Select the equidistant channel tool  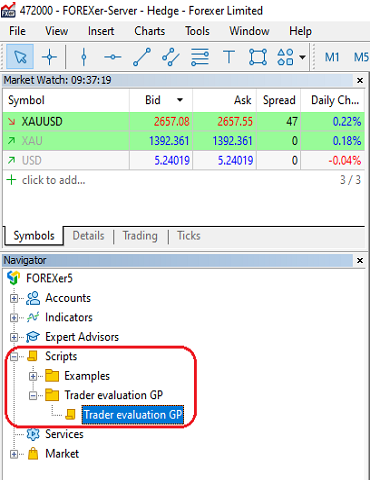click(171, 57)
